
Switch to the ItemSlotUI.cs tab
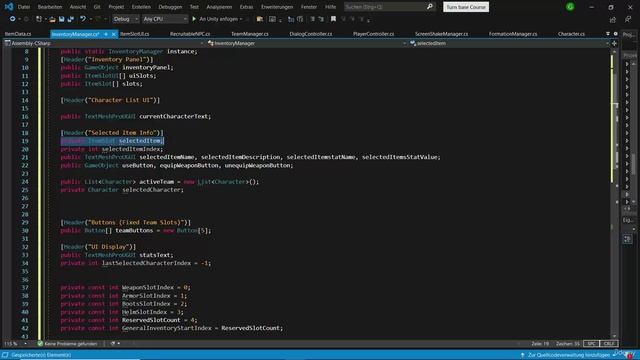135,34
